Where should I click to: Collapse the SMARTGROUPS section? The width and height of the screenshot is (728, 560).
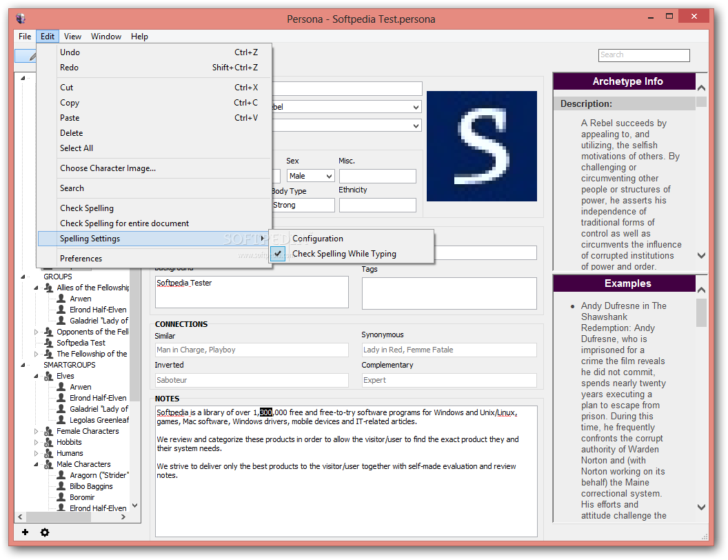click(x=23, y=365)
